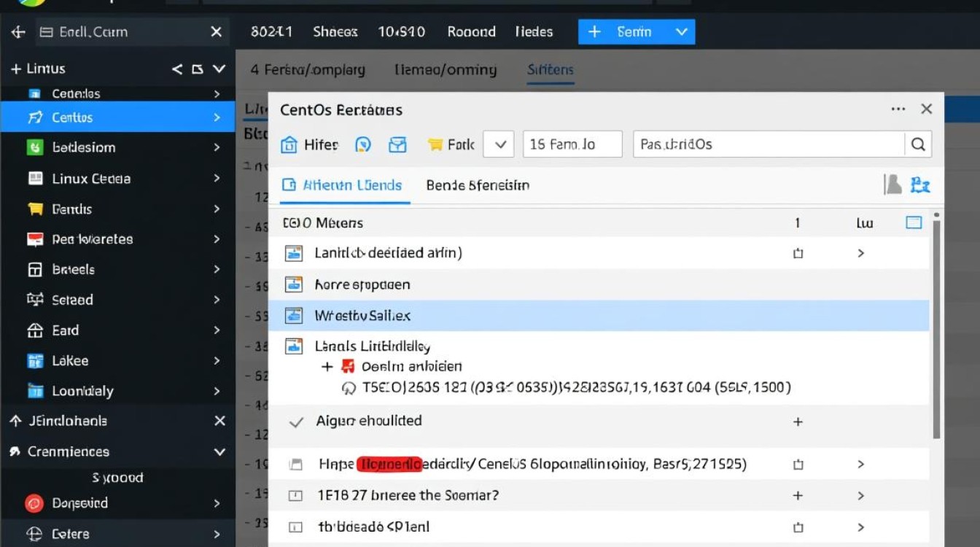
Task: Expand the Centtos sidebar item chevron
Action: coord(217,117)
